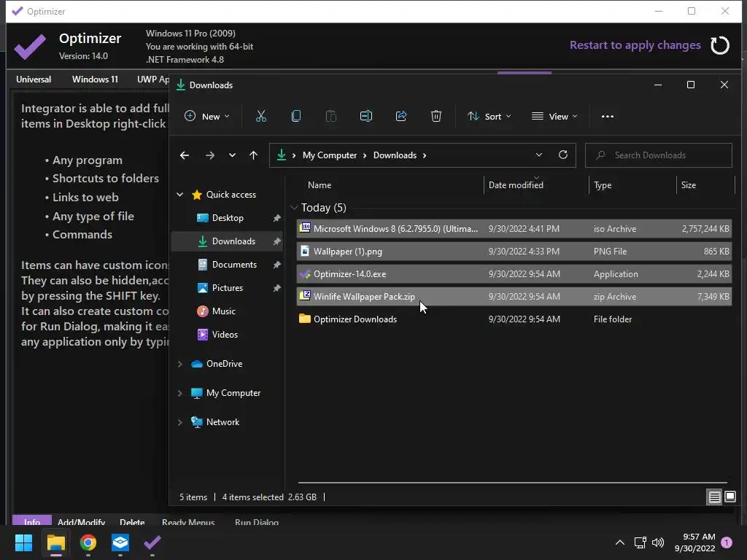The width and height of the screenshot is (747, 560).
Task: Open the See more ellipsis menu
Action: tap(608, 116)
